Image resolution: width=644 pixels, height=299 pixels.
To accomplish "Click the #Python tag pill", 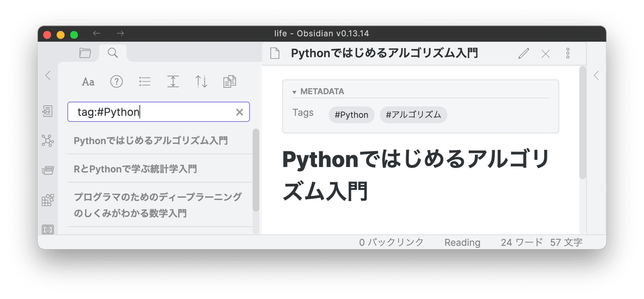I will 352,114.
